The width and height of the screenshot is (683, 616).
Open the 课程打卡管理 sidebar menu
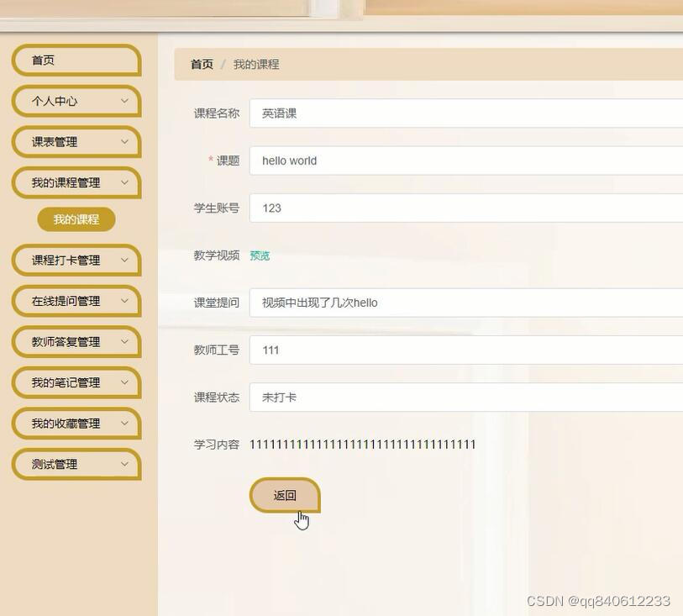point(76,260)
